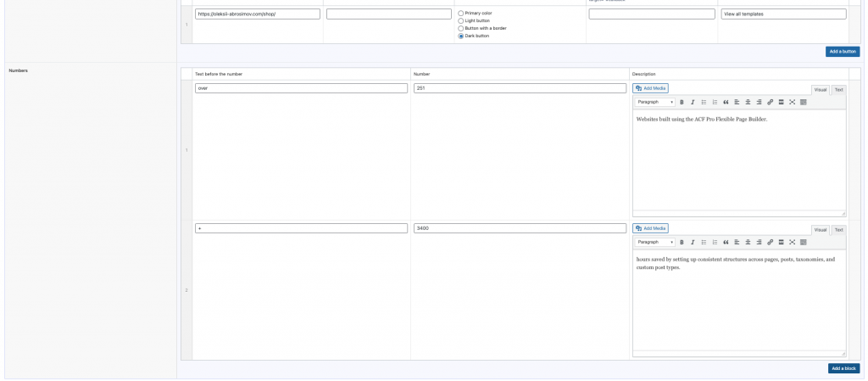Add blockquote in first Description editor
Screen dimensions: 868x381
(726, 103)
